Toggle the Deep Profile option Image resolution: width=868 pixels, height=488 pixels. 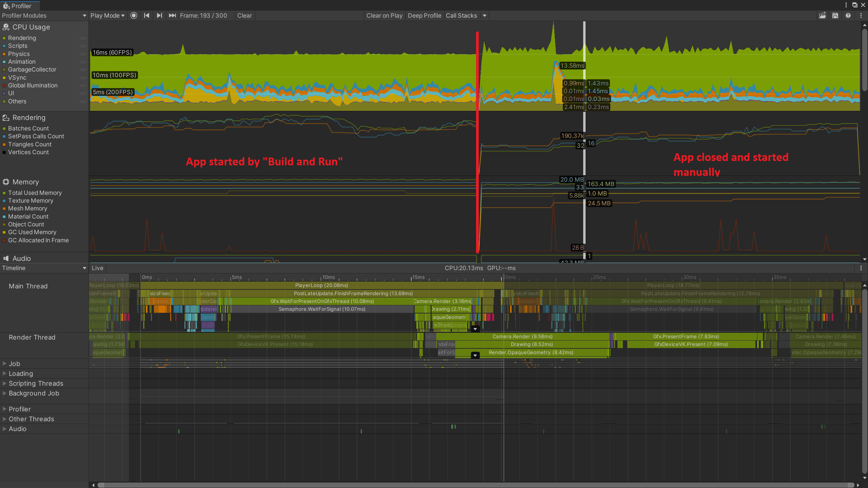tap(424, 16)
